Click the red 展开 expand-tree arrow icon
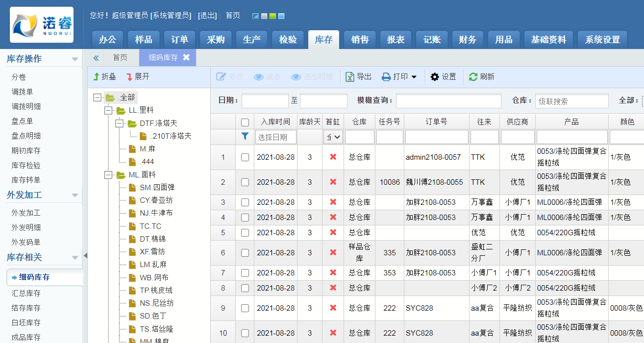Image resolution: width=644 pixels, height=343 pixels. (x=129, y=77)
